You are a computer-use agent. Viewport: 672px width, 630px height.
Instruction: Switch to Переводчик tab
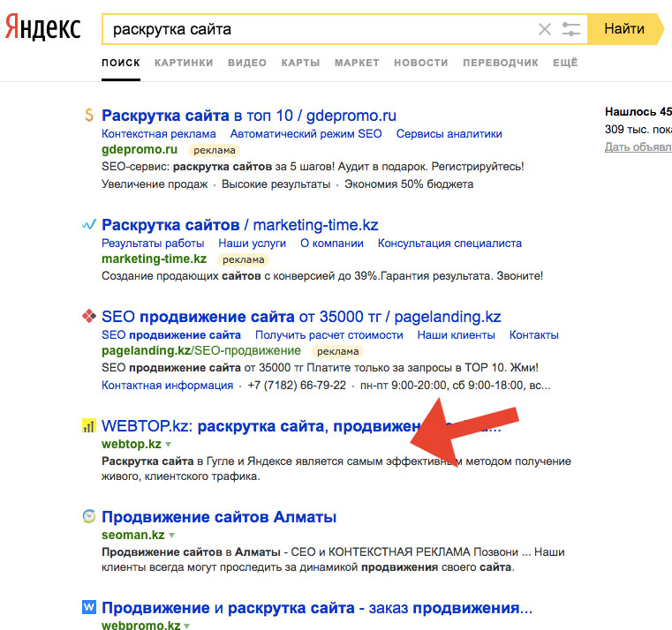(x=501, y=63)
